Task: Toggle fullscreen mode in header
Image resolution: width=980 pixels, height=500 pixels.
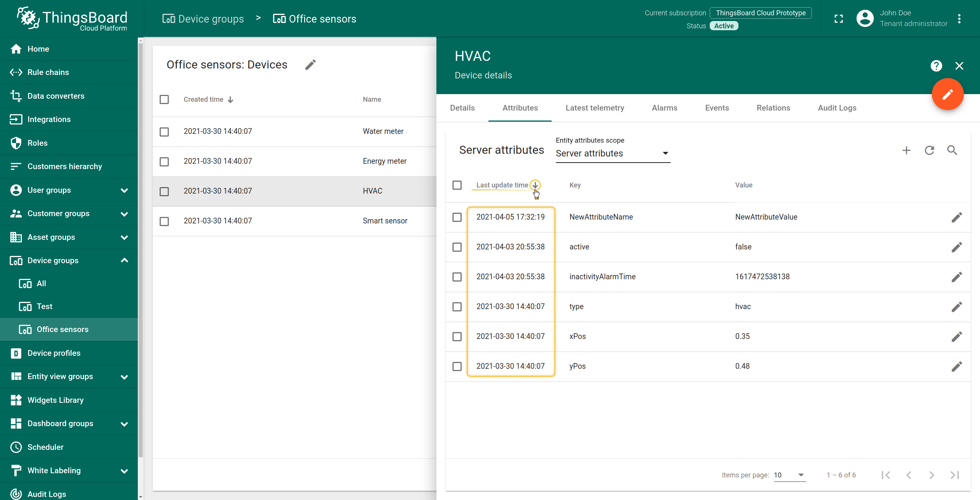Action: tap(838, 19)
